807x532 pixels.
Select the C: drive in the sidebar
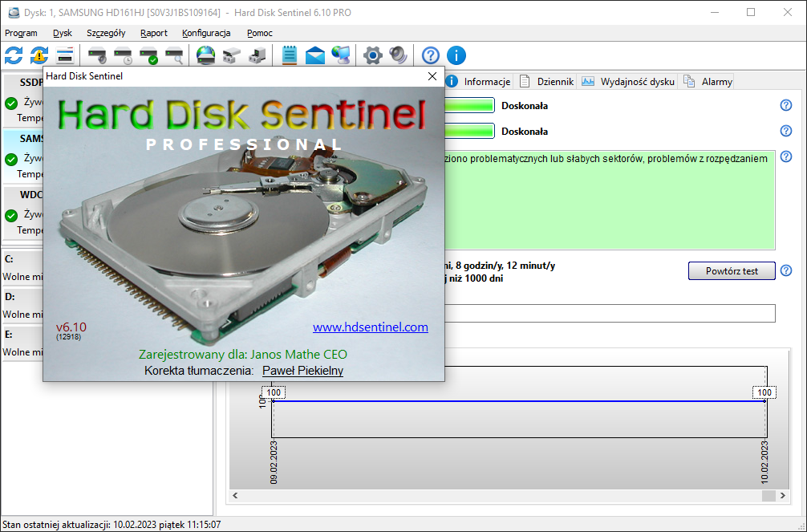(23, 268)
